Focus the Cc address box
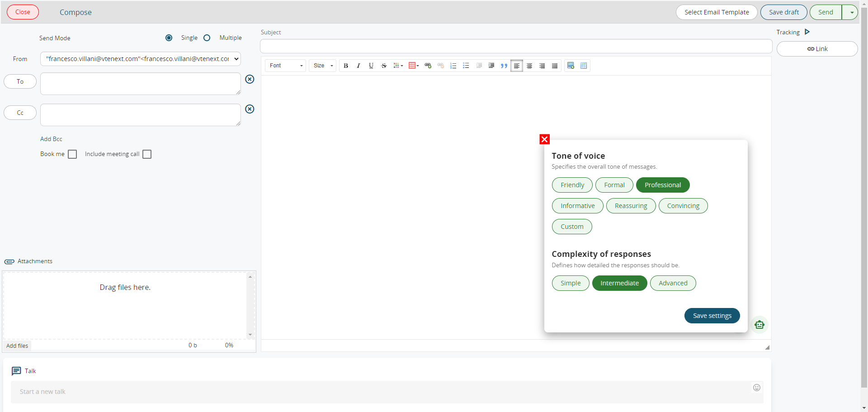Viewport: 868px width, 412px height. 141,115
